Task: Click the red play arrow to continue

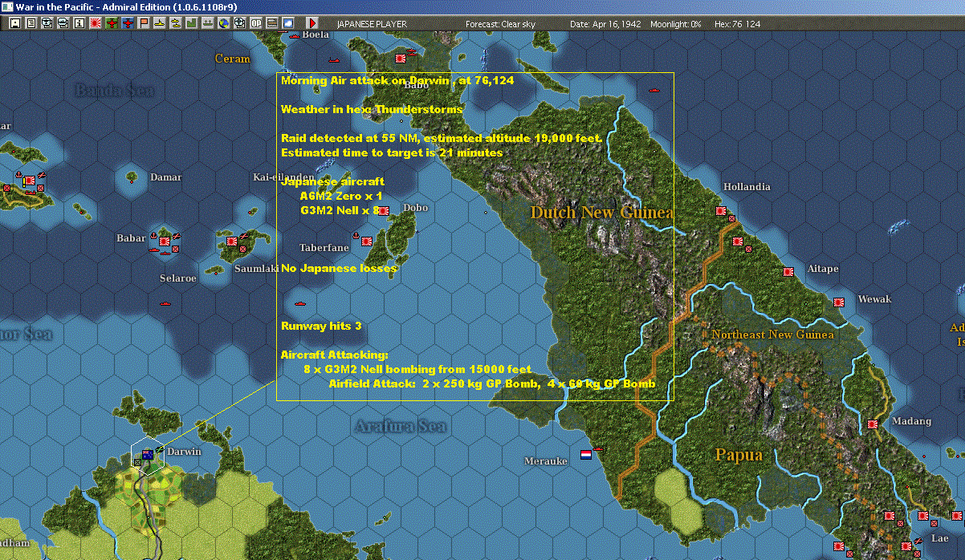Action: tap(312, 23)
